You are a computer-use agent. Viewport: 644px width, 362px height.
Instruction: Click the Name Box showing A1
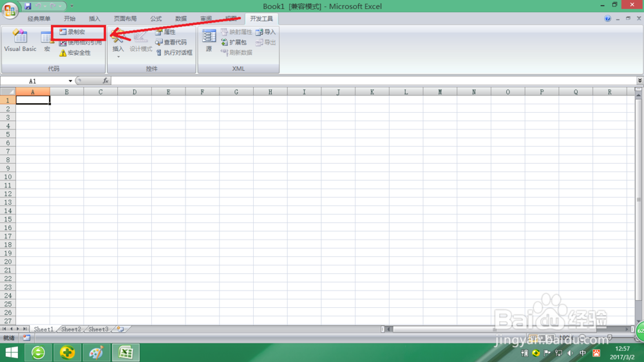coord(33,81)
